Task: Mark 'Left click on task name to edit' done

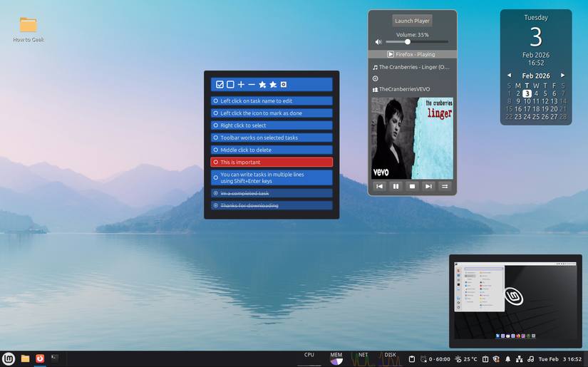Action: click(216, 101)
